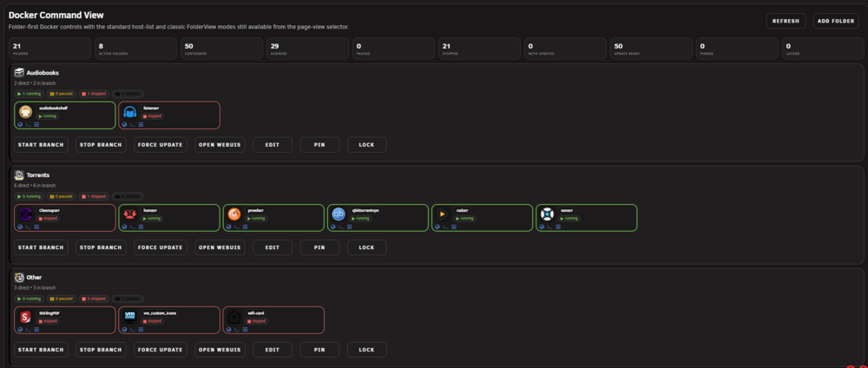Click the '1 running' chip in Audiobooks
This screenshot has width=868, height=368.
30,94
